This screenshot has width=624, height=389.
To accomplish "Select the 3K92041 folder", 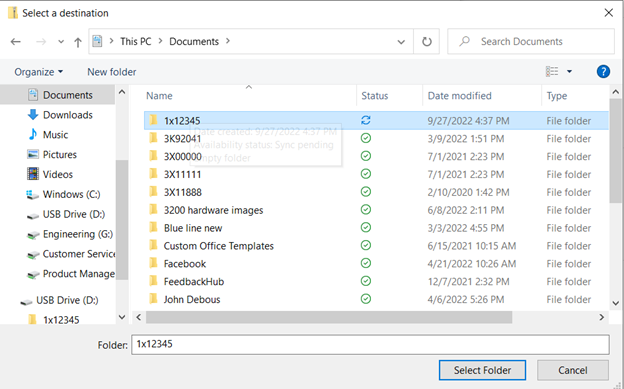I will coord(182,139).
